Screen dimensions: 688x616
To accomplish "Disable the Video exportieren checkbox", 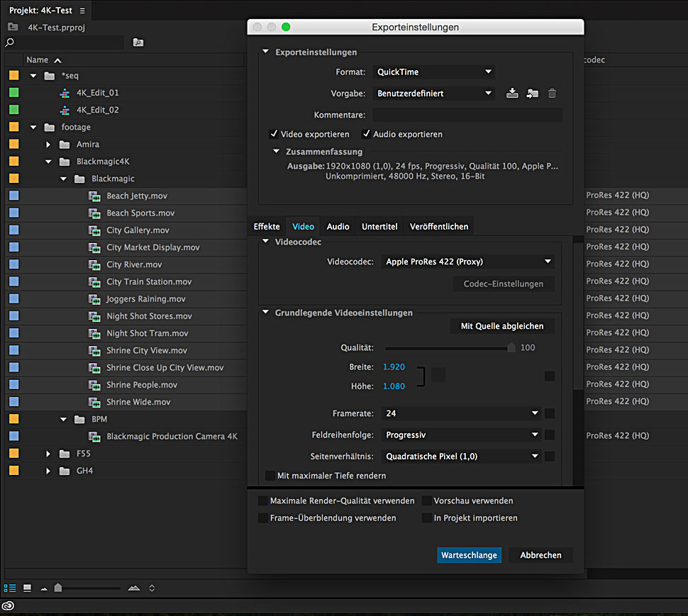I will coord(274,134).
